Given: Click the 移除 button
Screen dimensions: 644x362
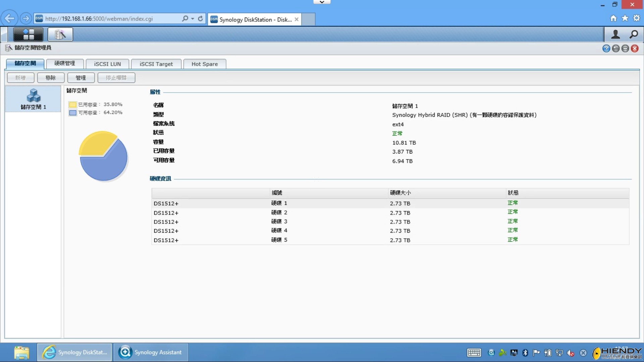Looking at the screenshot, I should (51, 78).
